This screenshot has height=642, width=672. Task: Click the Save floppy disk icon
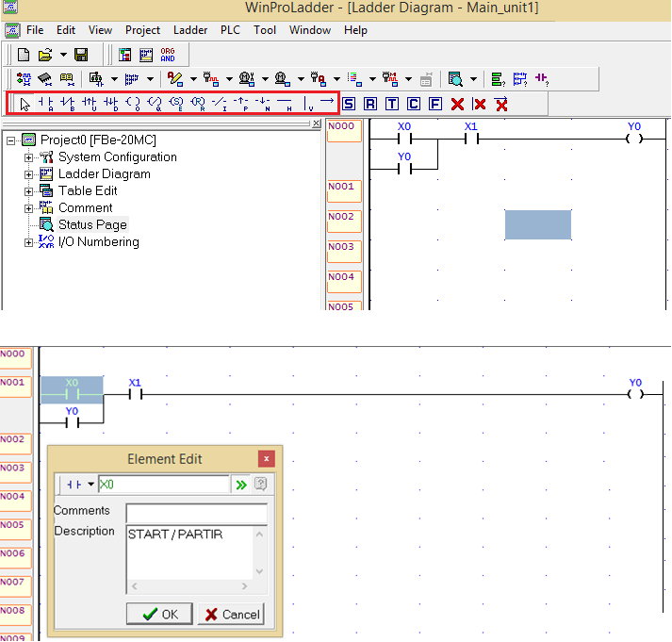point(81,55)
